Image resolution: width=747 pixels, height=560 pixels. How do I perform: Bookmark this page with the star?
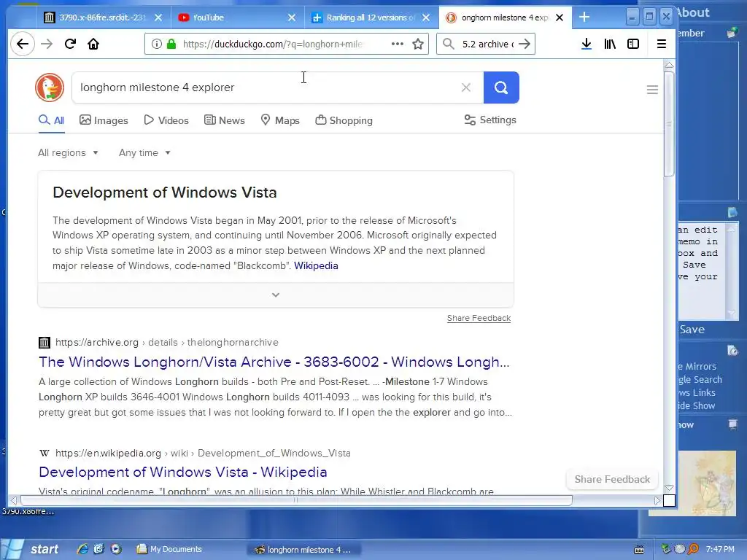pyautogui.click(x=418, y=44)
